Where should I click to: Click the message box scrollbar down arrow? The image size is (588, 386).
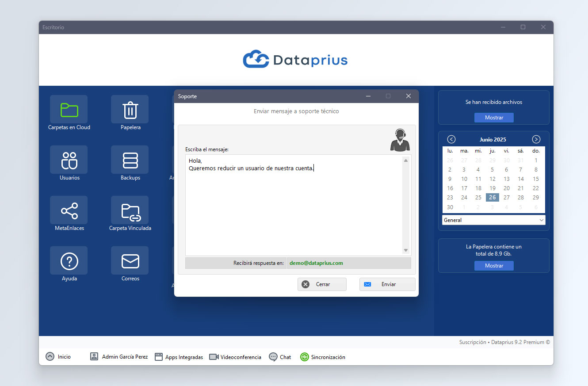[406, 250]
